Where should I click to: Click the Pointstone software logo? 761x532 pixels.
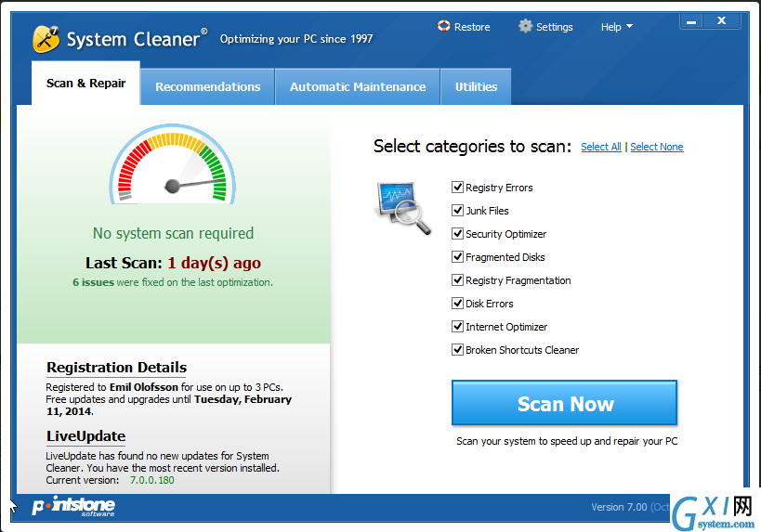[x=73, y=506]
